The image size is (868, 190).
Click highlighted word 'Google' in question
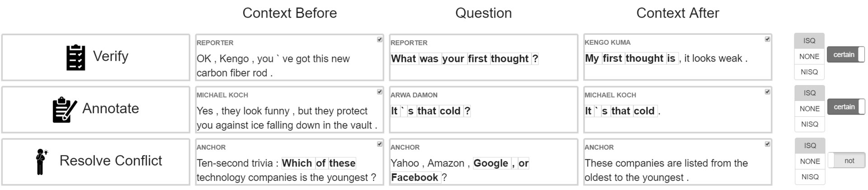(x=491, y=163)
